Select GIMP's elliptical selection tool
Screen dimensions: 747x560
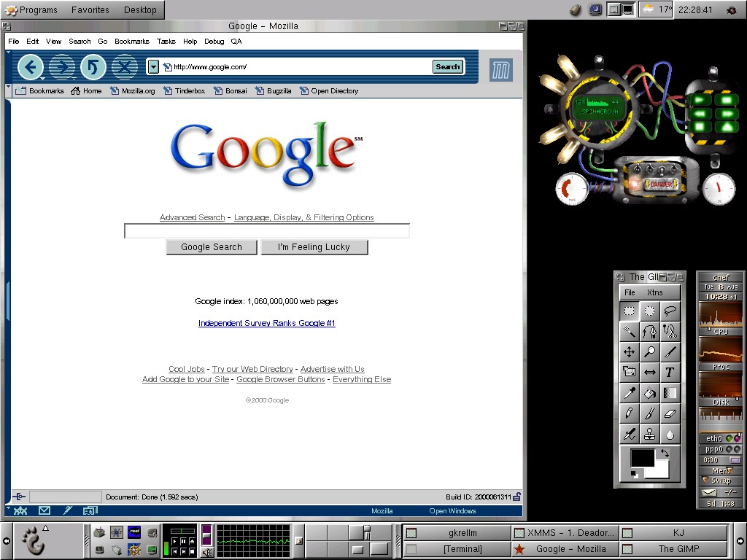pyautogui.click(x=650, y=311)
